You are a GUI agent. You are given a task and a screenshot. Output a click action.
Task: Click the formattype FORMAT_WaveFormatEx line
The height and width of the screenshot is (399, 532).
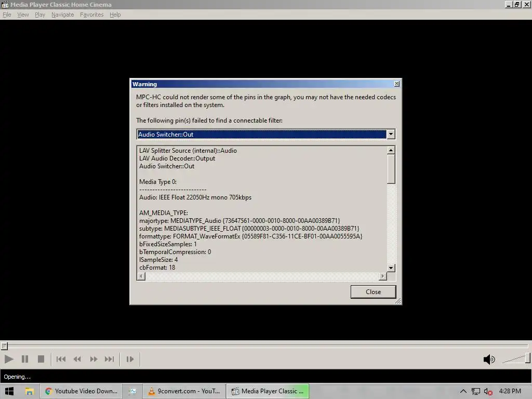point(251,236)
